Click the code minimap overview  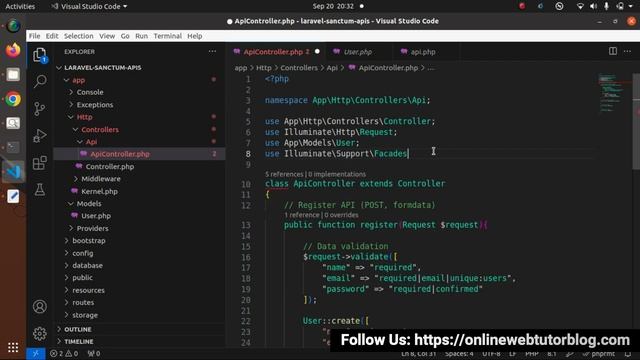611,93
